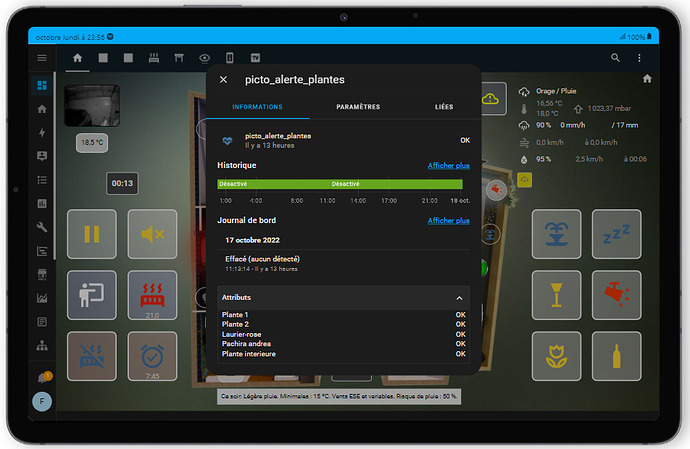Switch to the Paramètres tab
Viewport: 690px width, 449px height.
point(357,106)
